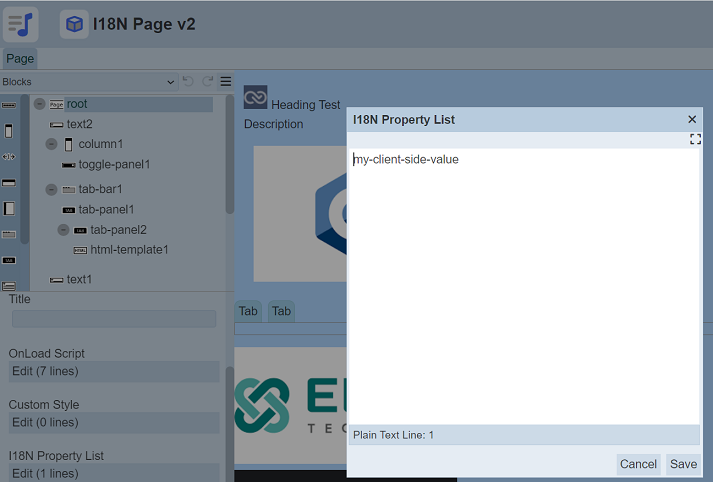The width and height of the screenshot is (713, 482).
Task: Click the music note app logo
Action: (x=20, y=23)
